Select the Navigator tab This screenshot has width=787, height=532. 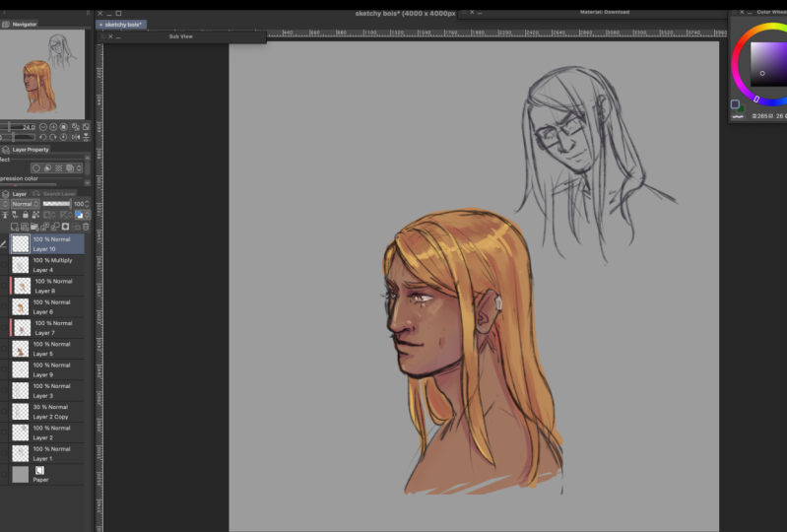pos(20,24)
